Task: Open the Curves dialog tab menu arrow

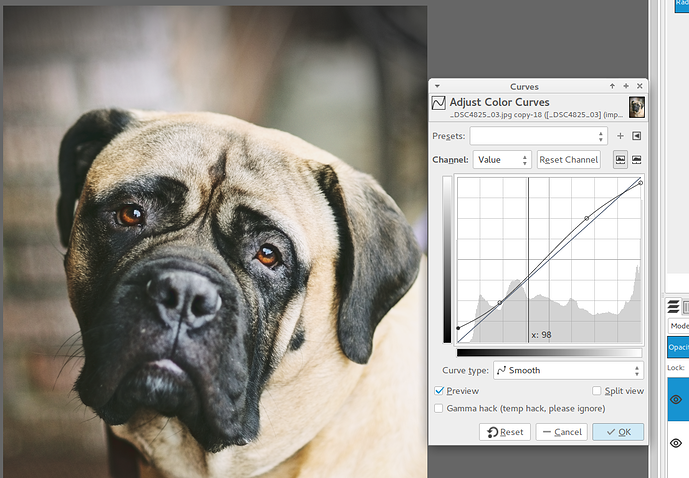Action: (437, 86)
